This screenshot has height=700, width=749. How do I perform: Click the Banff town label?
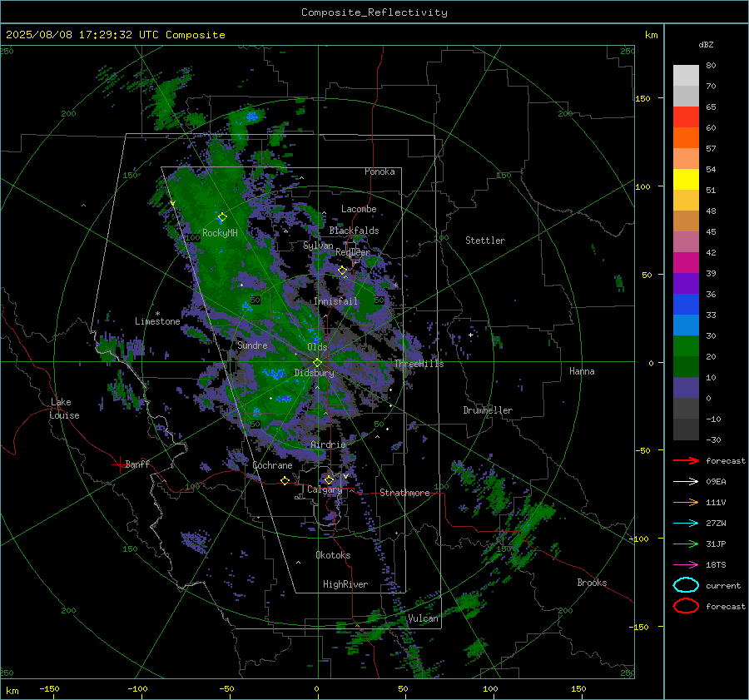pyautogui.click(x=137, y=464)
